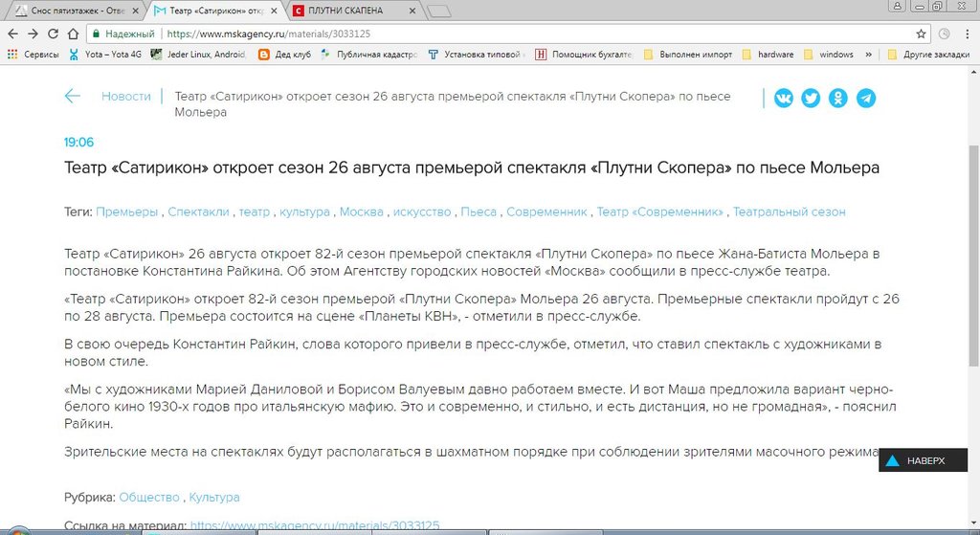Share article on Odnoklassniki
This screenshot has width=980, height=535.
coord(838,99)
